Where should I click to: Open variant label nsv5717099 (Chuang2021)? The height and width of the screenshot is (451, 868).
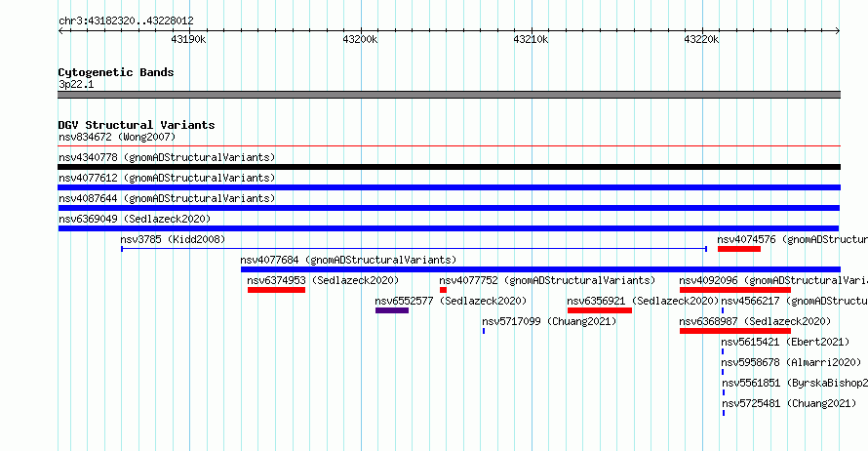pyautogui.click(x=549, y=321)
